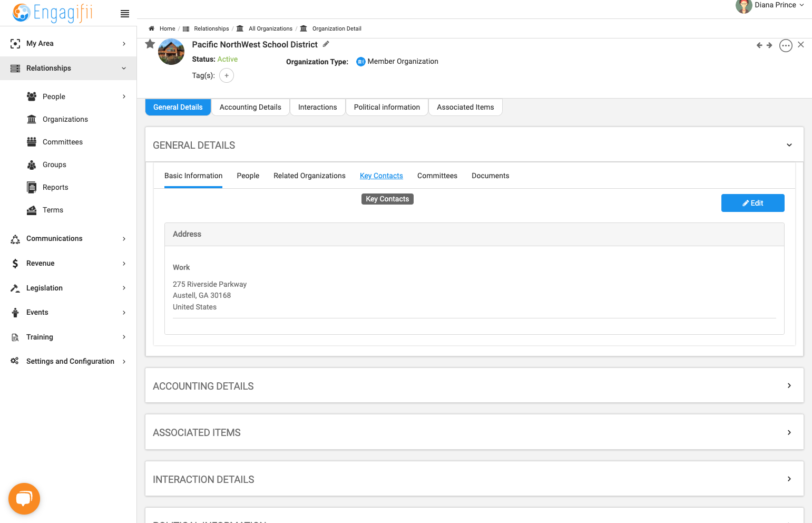812x523 pixels.
Task: Select the Key Contacts sub-tab
Action: point(381,176)
